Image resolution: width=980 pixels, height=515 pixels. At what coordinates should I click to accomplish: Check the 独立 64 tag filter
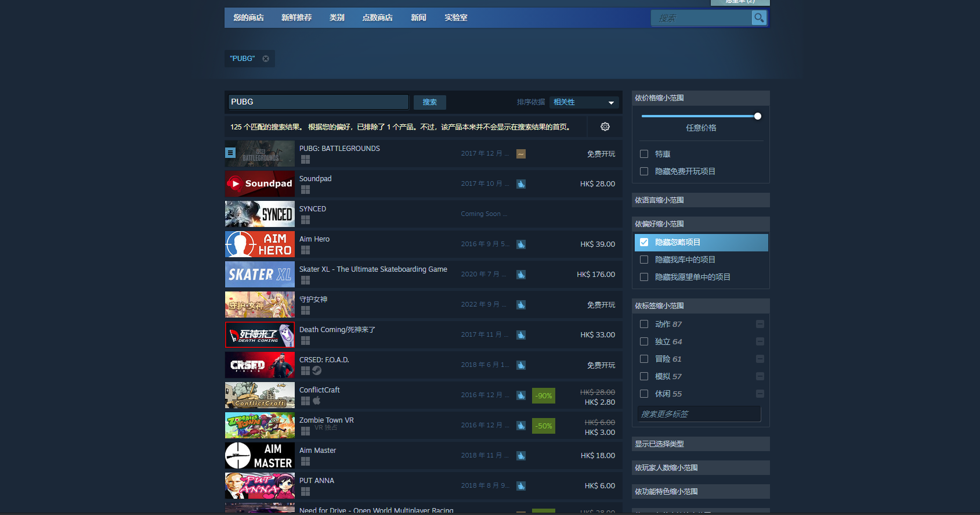(x=644, y=341)
